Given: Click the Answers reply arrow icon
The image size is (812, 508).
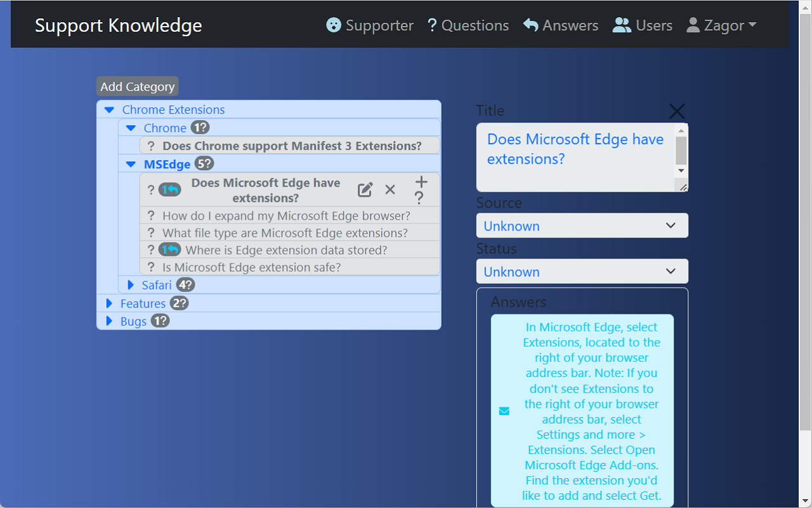Looking at the screenshot, I should click(530, 25).
